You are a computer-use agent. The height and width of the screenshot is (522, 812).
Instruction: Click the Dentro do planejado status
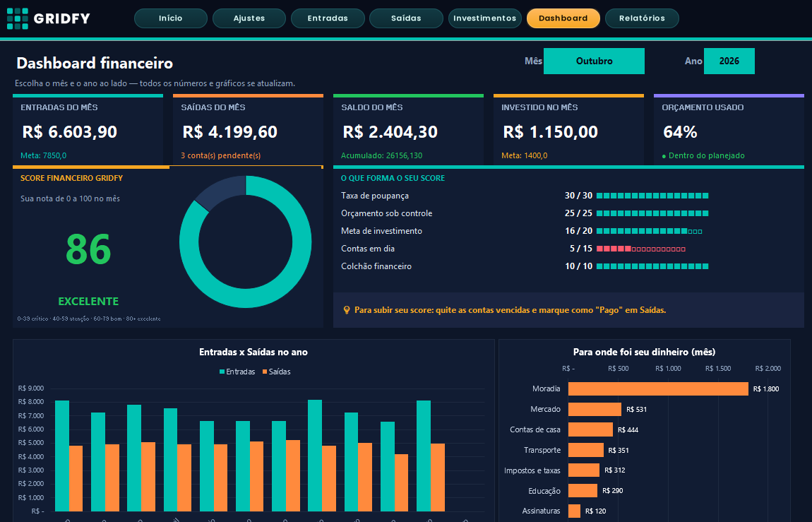point(703,155)
